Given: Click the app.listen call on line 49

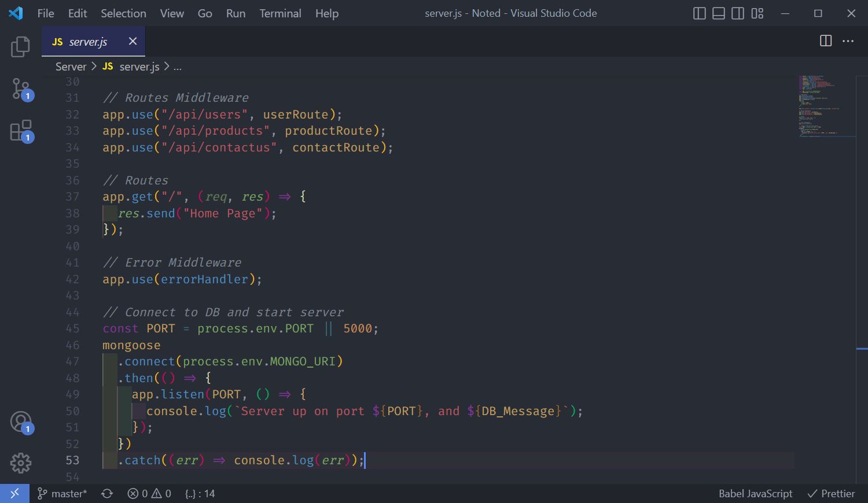Looking at the screenshot, I should [168, 394].
